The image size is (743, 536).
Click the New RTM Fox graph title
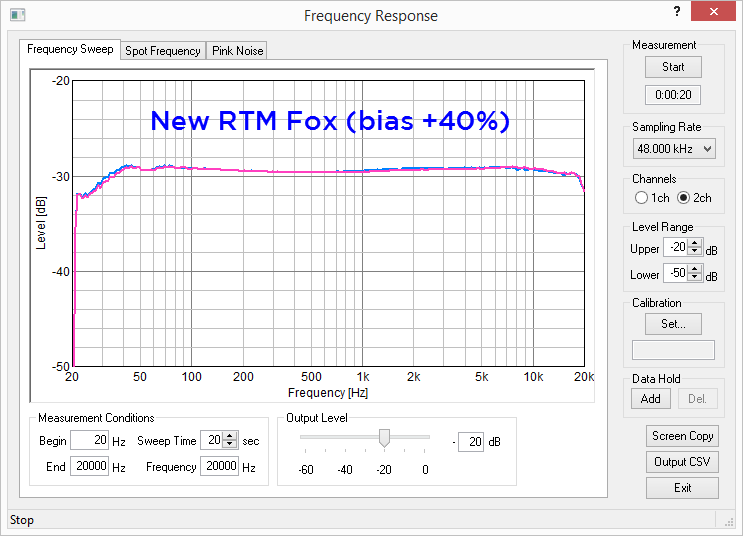[x=330, y=121]
